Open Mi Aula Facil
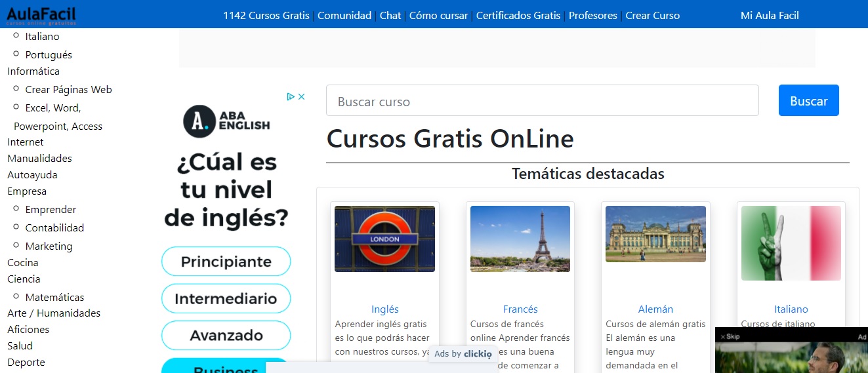 770,15
